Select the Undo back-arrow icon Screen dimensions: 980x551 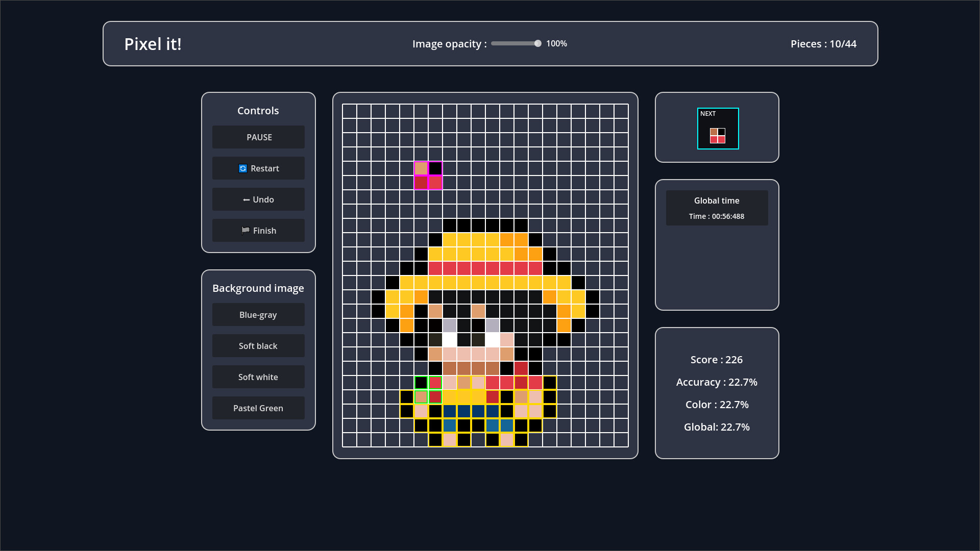tap(247, 199)
